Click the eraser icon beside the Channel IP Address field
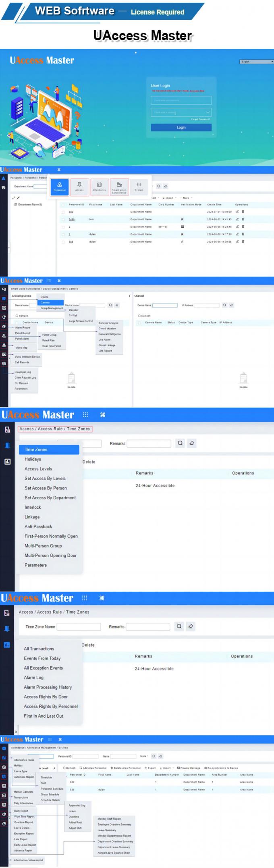The image size is (274, 868). coord(231,305)
